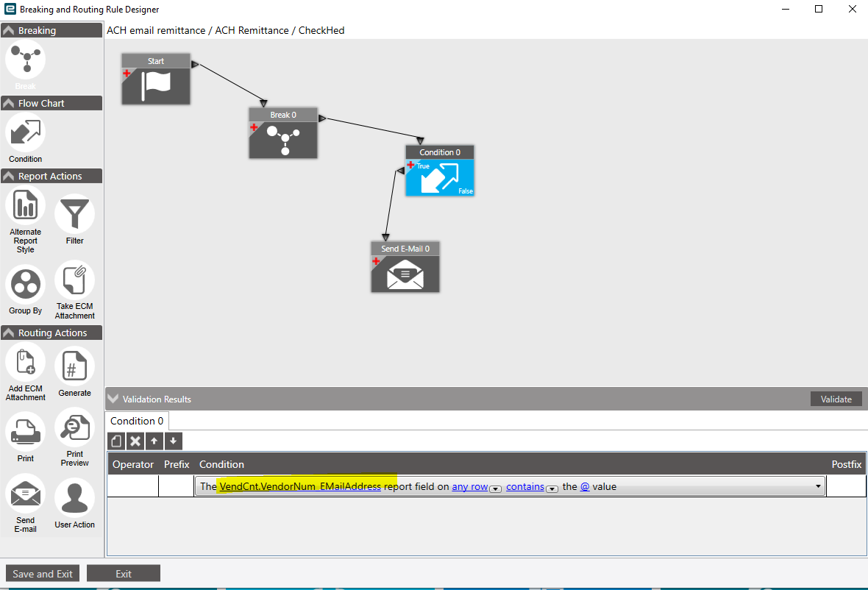Collapse the Flow Chart section
The width and height of the screenshot is (868, 590).
tap(8, 104)
